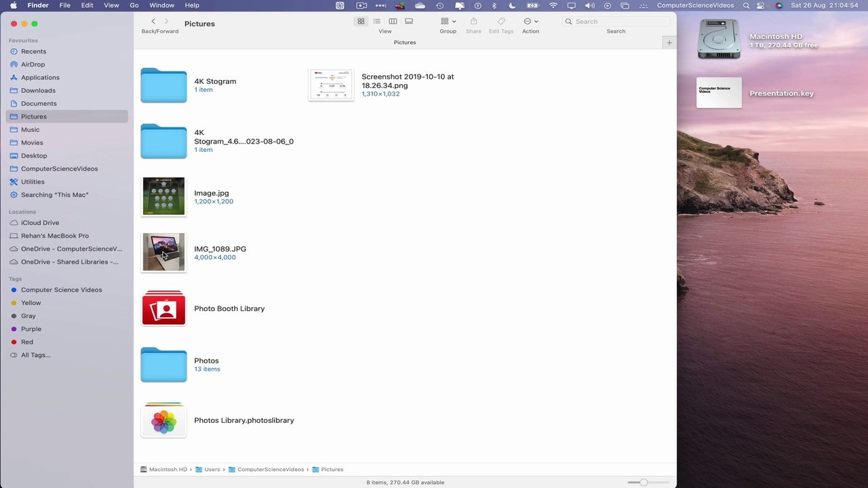Click the Bluetooth menu bar icon
868x488 pixels.
(x=494, y=5)
